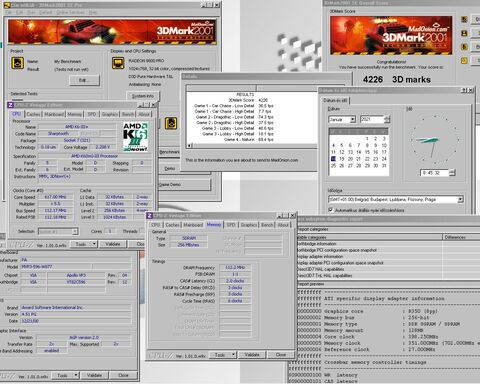Select the Dátum és idő tab
The image size is (480, 384).
tap(335, 100)
